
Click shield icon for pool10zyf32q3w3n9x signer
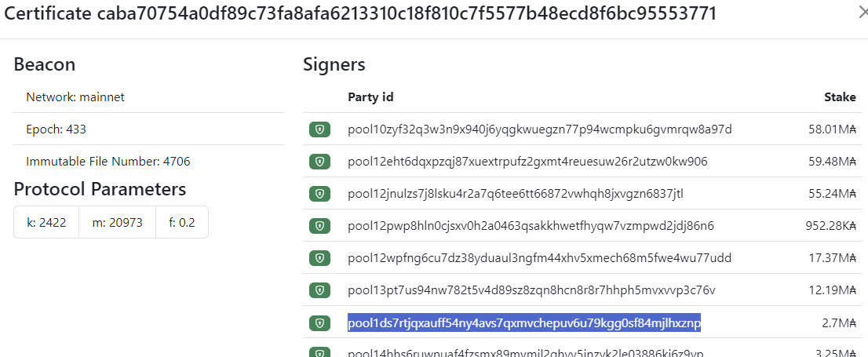pyautogui.click(x=319, y=129)
